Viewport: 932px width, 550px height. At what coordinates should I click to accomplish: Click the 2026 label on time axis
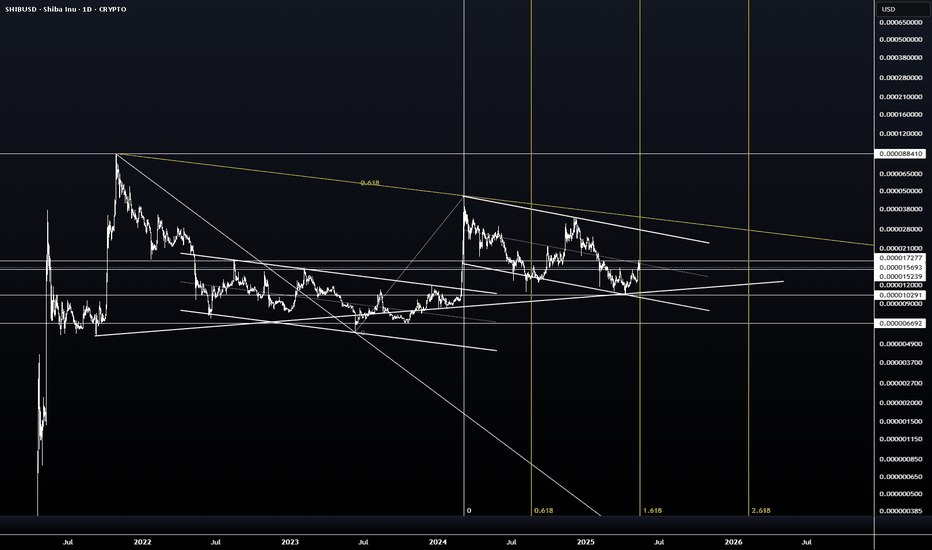tap(733, 542)
